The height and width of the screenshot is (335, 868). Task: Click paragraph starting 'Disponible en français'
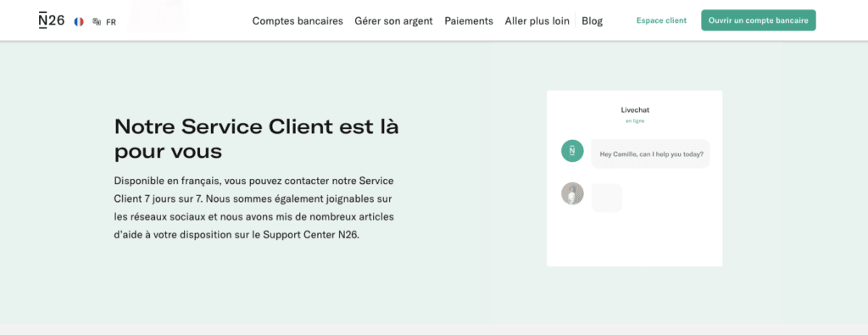(254, 208)
